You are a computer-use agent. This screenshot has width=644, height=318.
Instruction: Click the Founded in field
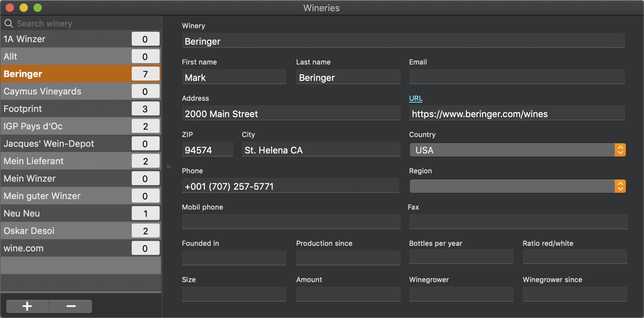[x=234, y=258]
